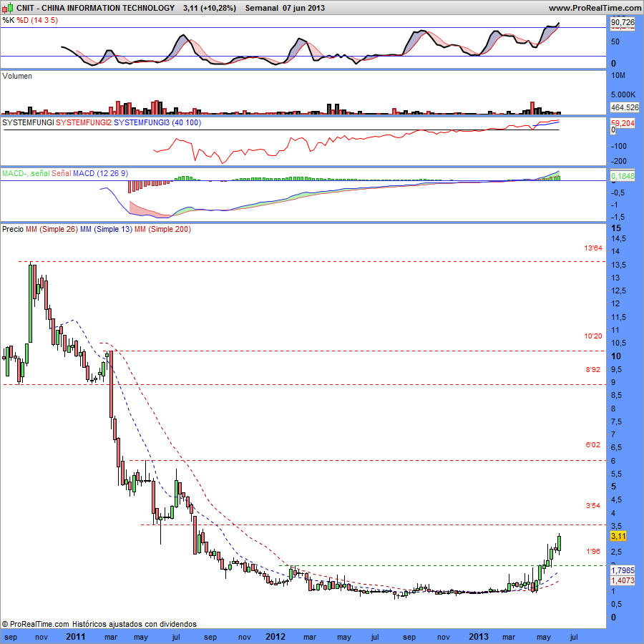Click the blue MACD (12 26 9) label
The height and width of the screenshot is (644, 644).
101,173
